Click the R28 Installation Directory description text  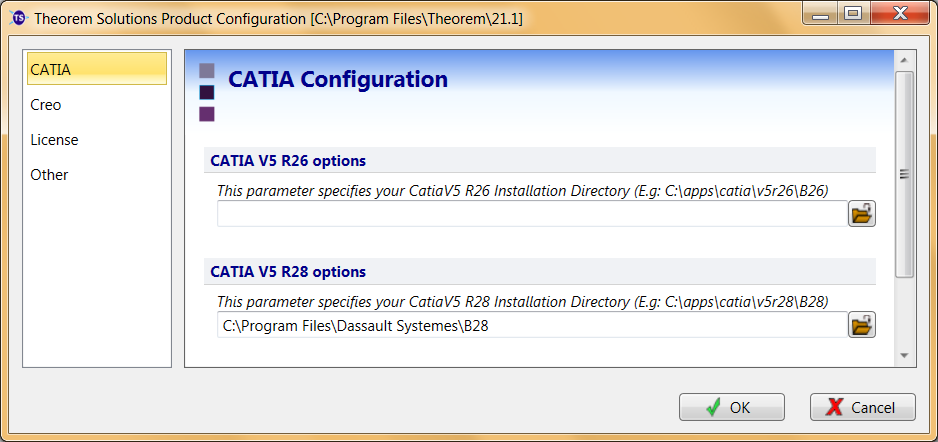522,301
